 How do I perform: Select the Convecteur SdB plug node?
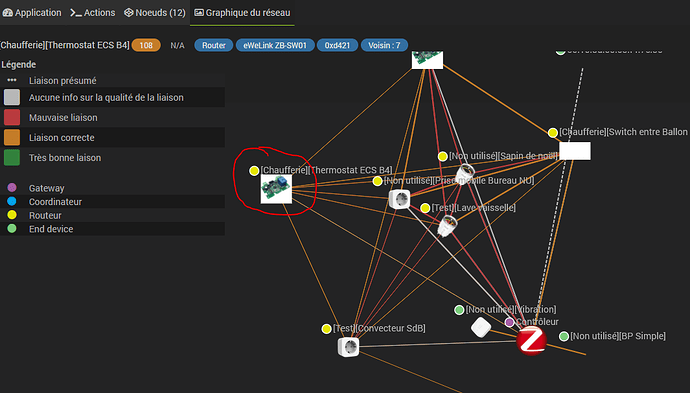coord(349,347)
